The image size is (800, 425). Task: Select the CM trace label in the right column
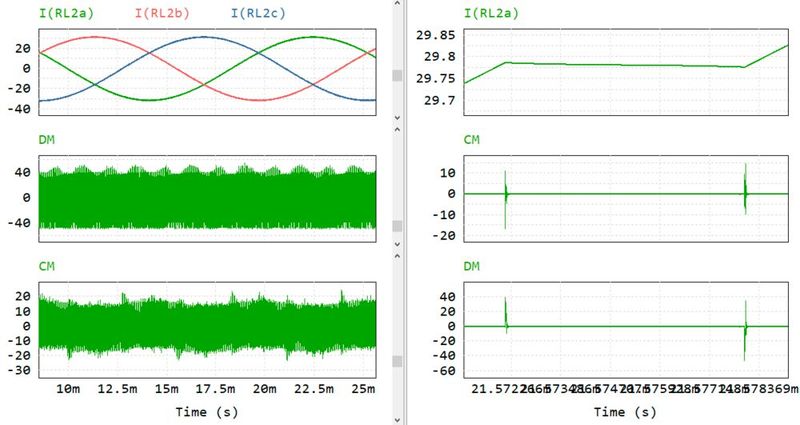[471, 140]
